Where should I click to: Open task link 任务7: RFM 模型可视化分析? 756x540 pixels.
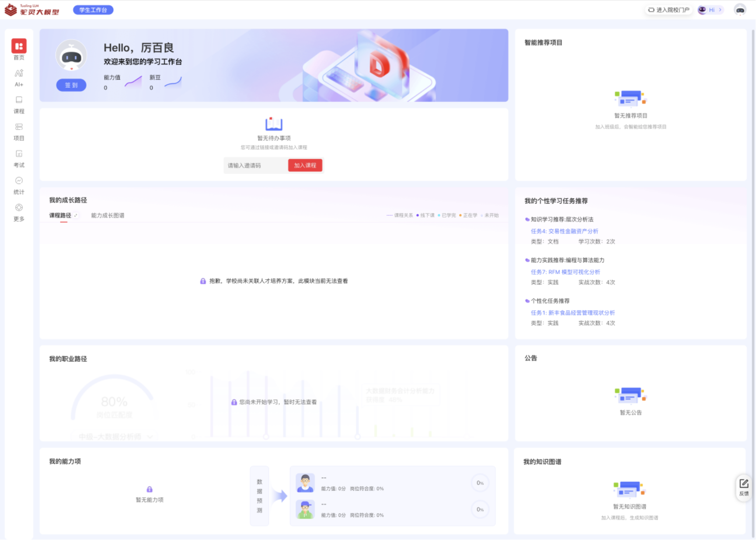[x=565, y=272]
